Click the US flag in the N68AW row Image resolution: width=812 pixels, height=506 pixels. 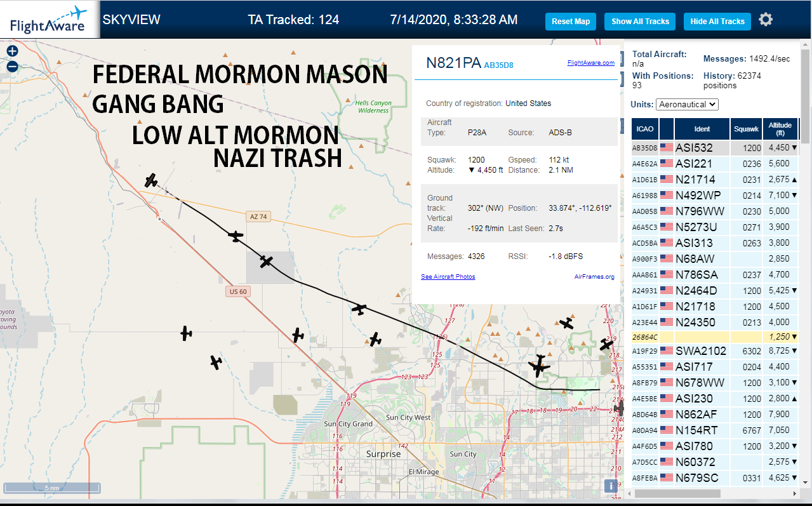coord(666,259)
